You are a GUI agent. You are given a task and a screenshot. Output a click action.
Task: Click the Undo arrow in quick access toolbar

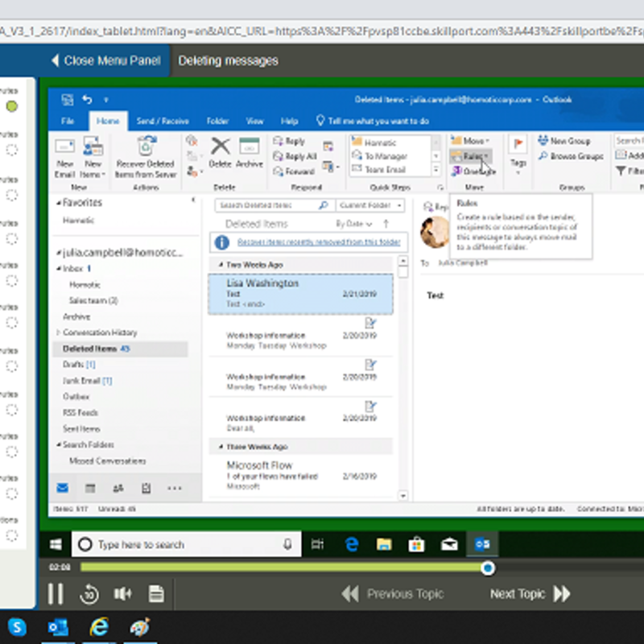87,99
